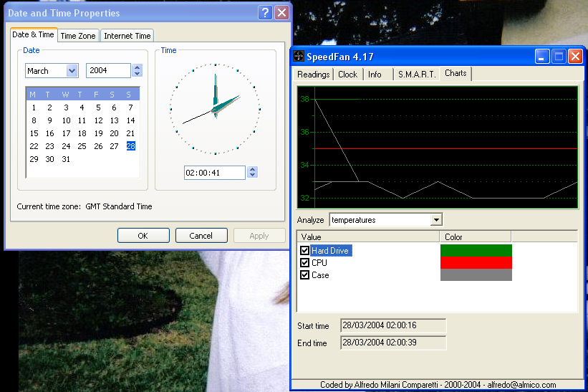Minimize the SpeedFan window
The height and width of the screenshot is (392, 588).
(x=542, y=57)
